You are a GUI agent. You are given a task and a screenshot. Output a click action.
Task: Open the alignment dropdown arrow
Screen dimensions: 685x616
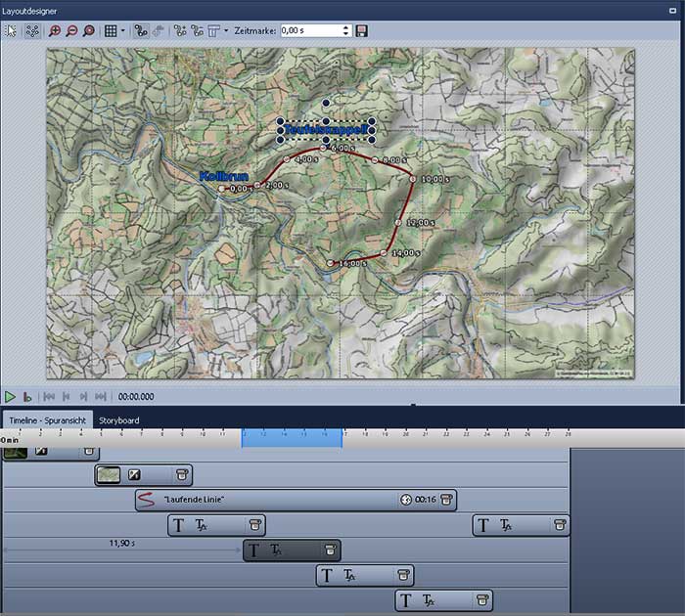pyautogui.click(x=226, y=30)
